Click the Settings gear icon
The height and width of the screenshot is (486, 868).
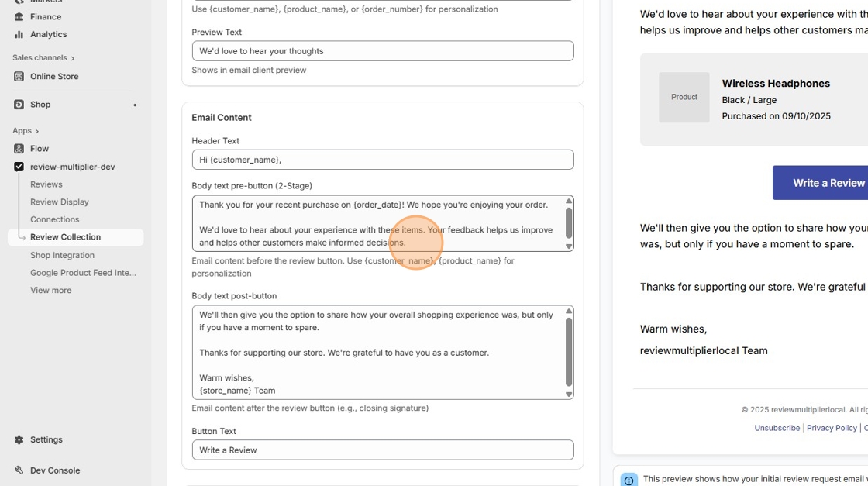click(x=19, y=439)
